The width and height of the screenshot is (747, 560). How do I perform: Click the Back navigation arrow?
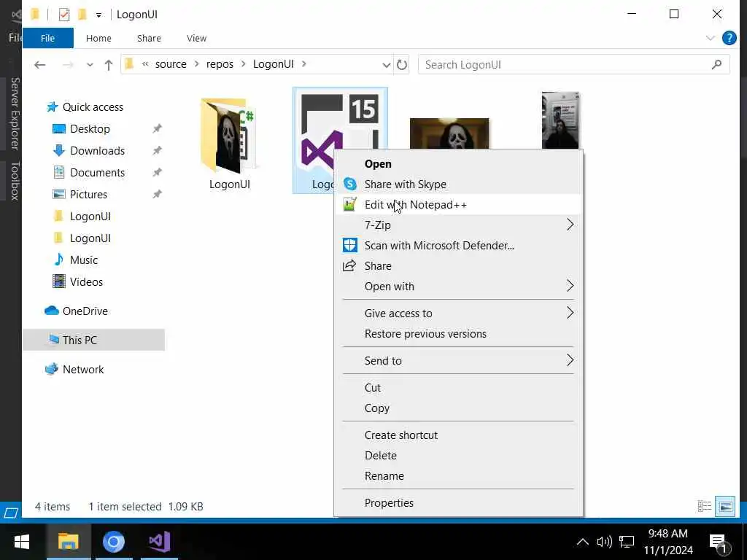coord(40,65)
